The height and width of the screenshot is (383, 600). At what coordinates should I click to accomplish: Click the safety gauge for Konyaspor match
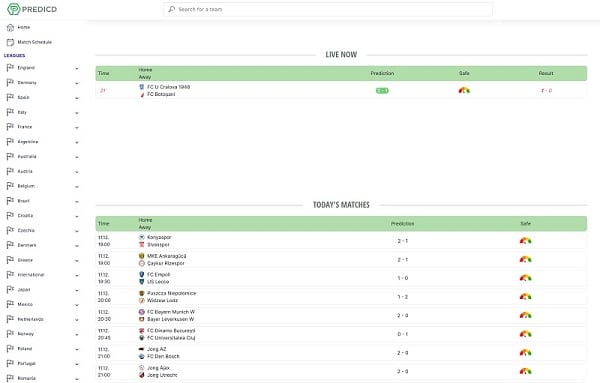pyautogui.click(x=525, y=241)
